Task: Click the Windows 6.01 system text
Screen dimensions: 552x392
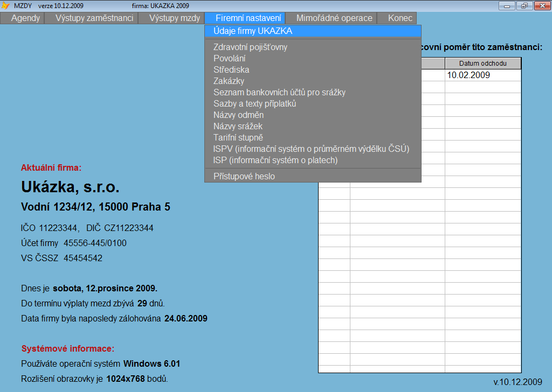Action: tap(151, 363)
